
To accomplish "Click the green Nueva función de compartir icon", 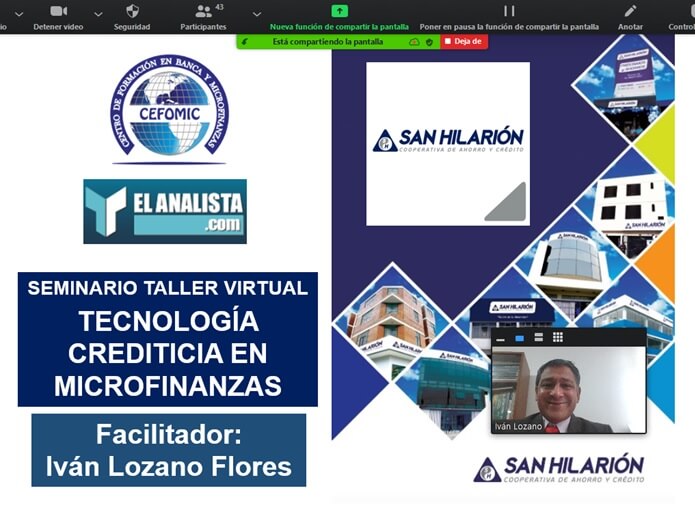I will click(339, 11).
